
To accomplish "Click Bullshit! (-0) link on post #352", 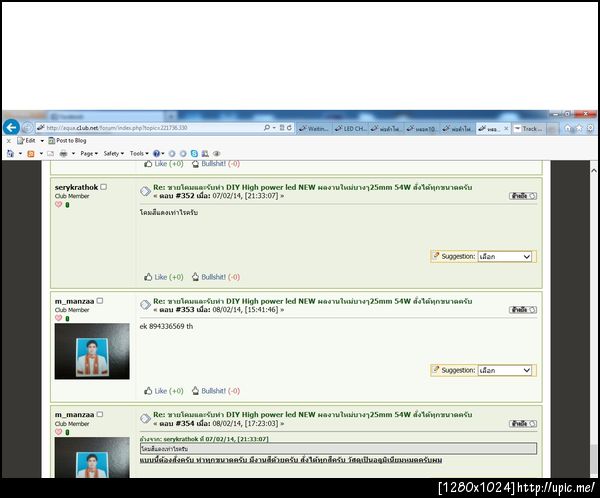I will pyautogui.click(x=220, y=277).
